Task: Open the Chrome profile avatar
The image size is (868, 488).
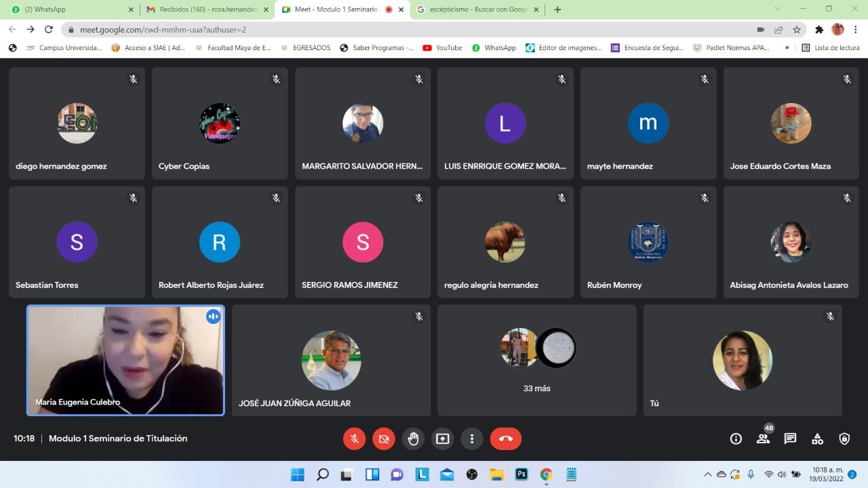Action: tap(838, 30)
